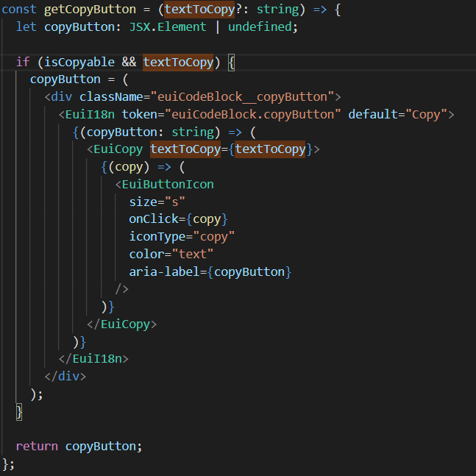The height and width of the screenshot is (476, 476).
Task: Click the closing </EuiI18n> tag
Action: (93, 359)
